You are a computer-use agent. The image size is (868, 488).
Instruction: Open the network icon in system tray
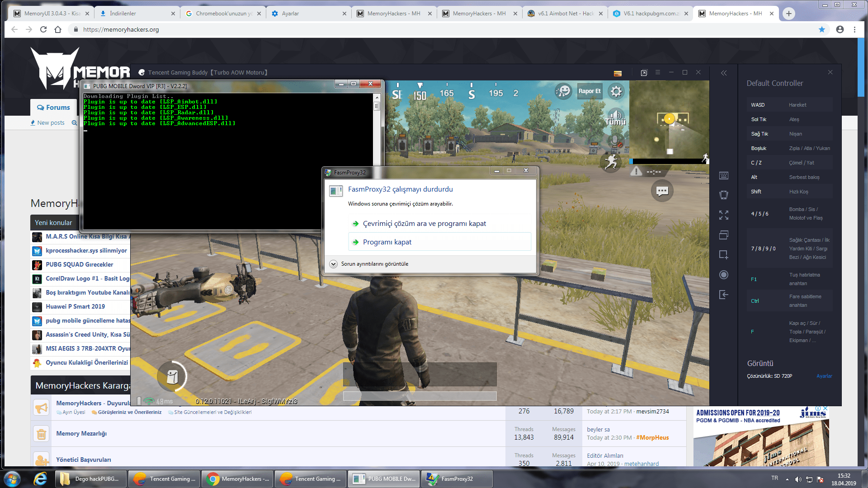tap(809, 479)
